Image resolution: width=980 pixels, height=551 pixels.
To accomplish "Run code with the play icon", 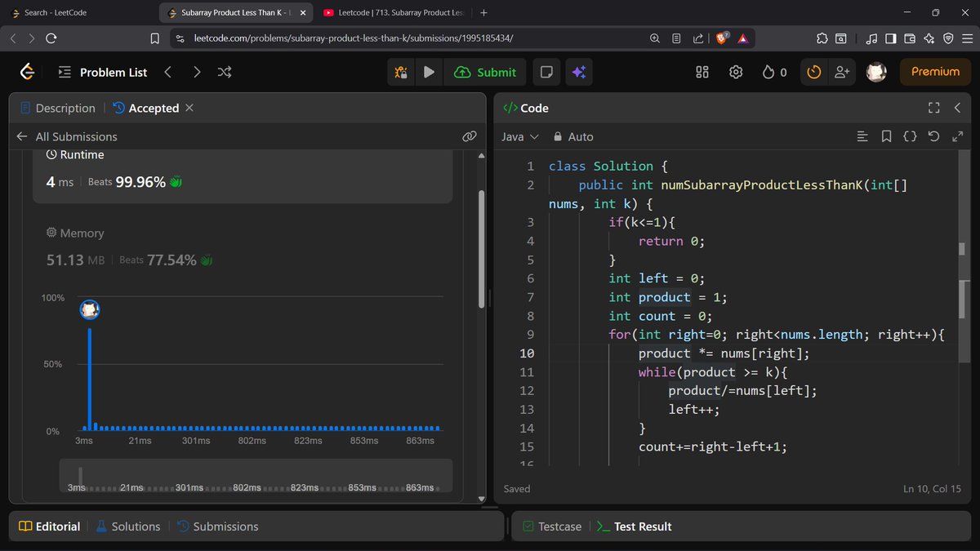I will point(429,72).
